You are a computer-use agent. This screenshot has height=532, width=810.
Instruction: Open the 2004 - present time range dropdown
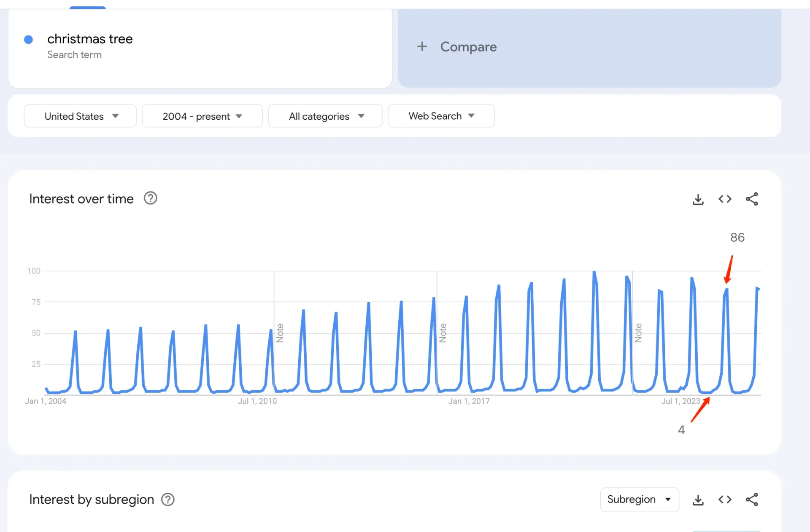pyautogui.click(x=202, y=116)
